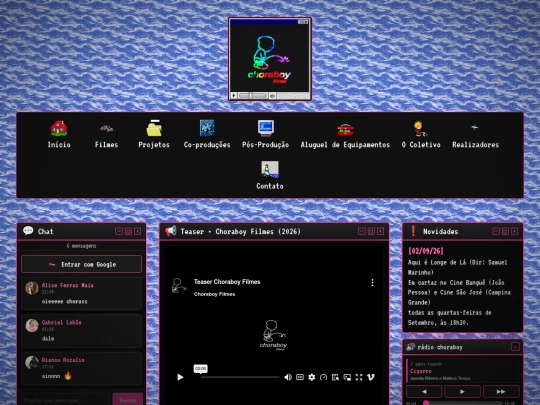The height and width of the screenshot is (405, 540).
Task: Select the Realizadores menu item
Action: point(475,145)
